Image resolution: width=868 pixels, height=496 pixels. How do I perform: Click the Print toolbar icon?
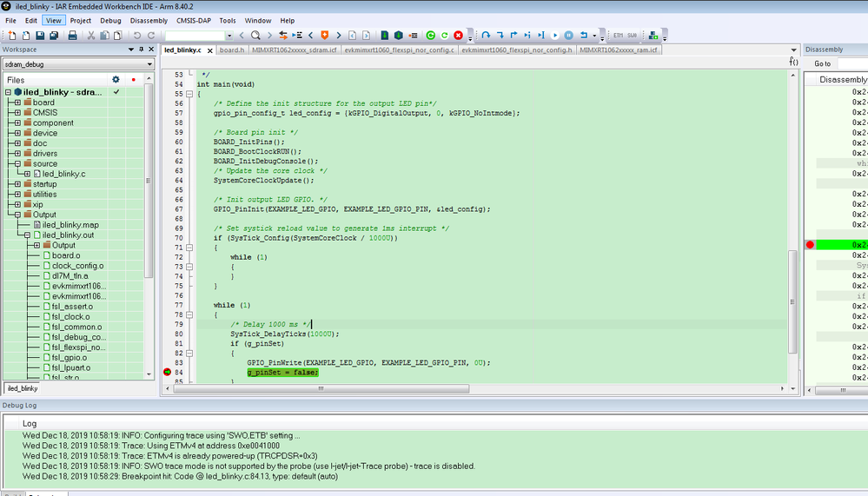click(72, 36)
